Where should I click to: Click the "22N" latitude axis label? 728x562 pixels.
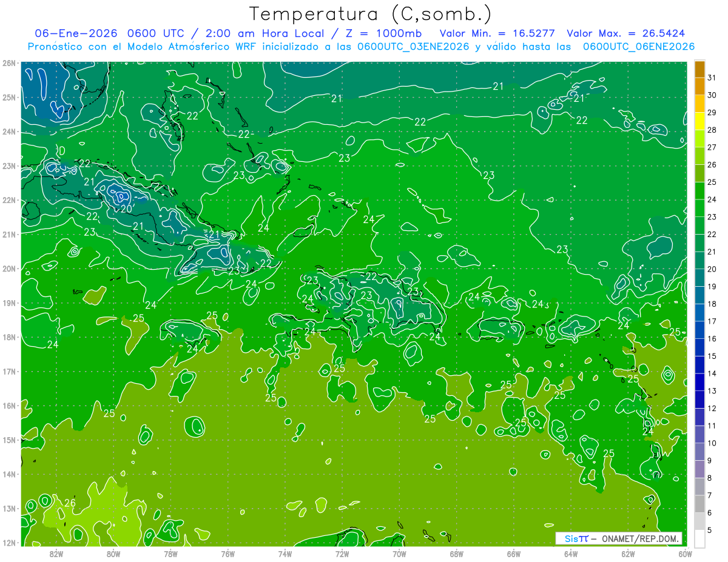point(9,200)
